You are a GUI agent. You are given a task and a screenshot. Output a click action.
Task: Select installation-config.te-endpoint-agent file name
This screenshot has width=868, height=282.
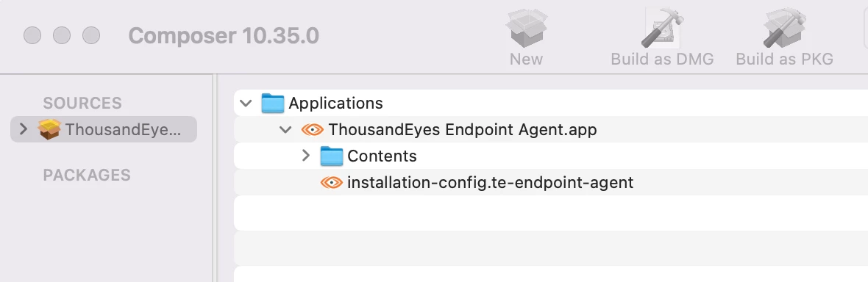tap(491, 182)
